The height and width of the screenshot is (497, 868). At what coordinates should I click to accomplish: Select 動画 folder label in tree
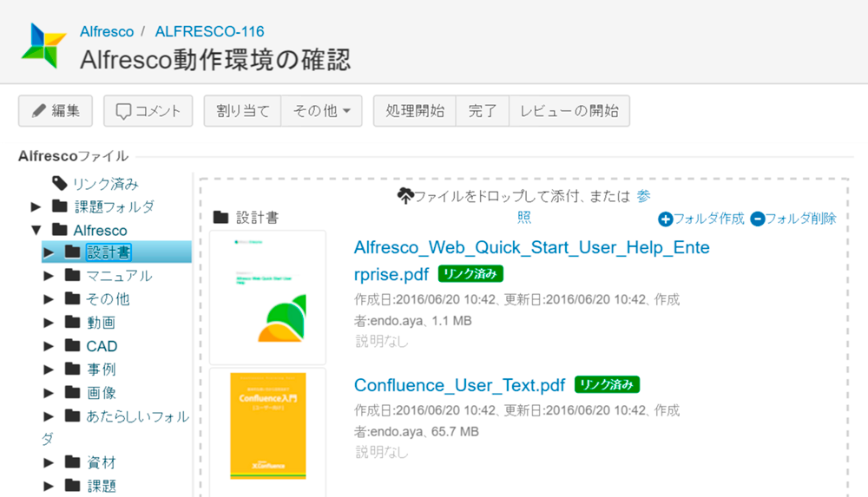102,322
